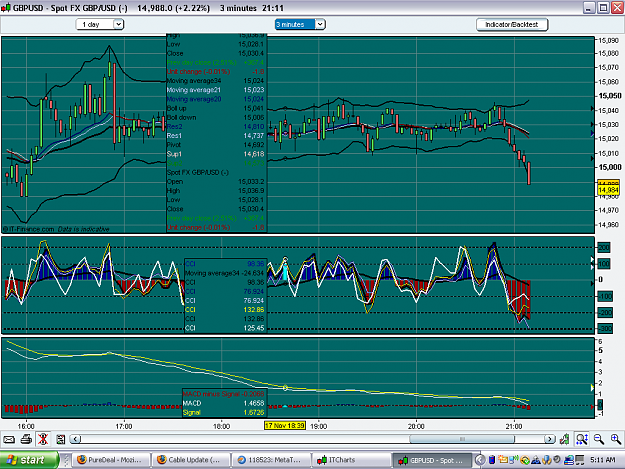Click the chart icon left of zoom tools

[564, 439]
